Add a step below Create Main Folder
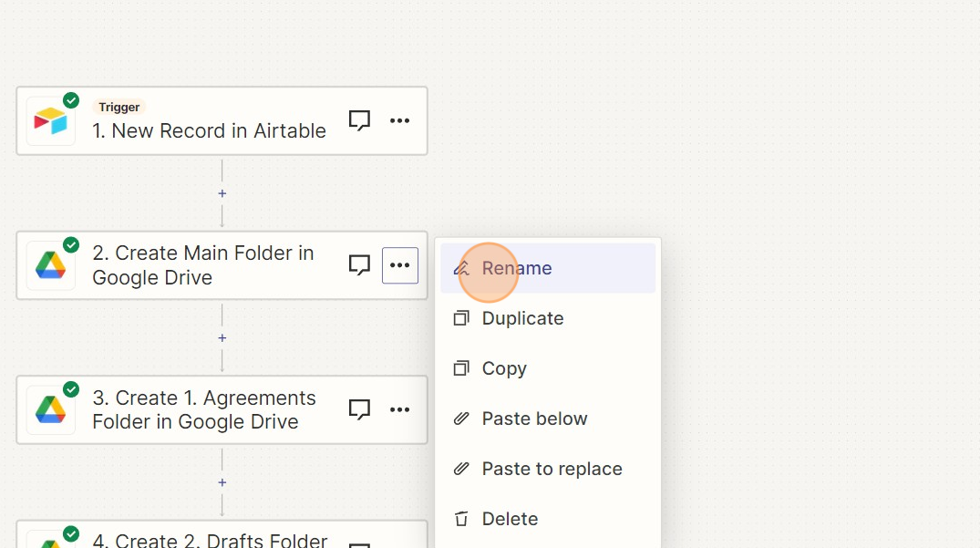This screenshot has width=980, height=548. point(222,338)
